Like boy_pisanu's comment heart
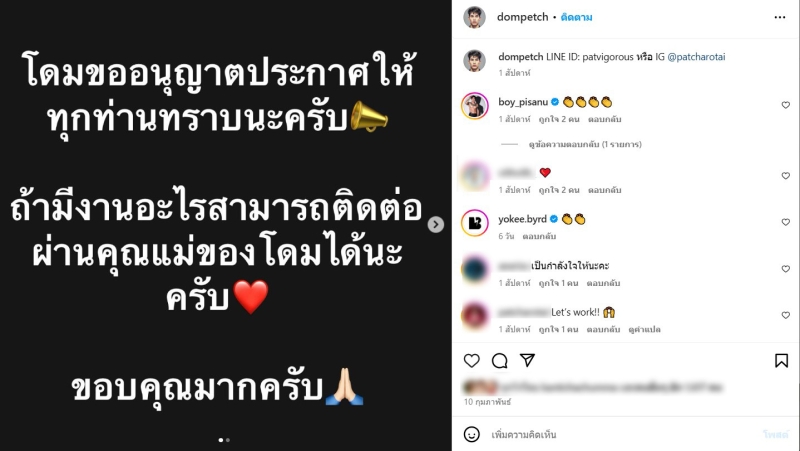This screenshot has width=800, height=451. click(x=786, y=105)
